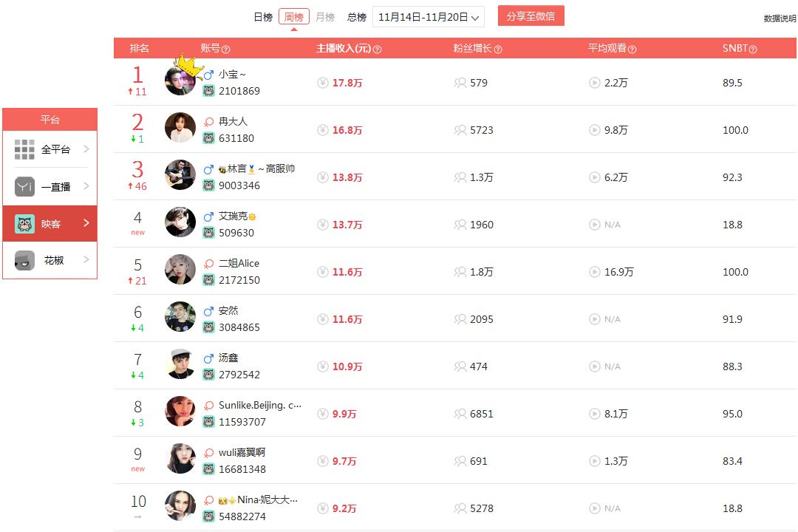This screenshot has width=798, height=532.
Task: Click the avatar of 二姐Alice
Action: [180, 269]
